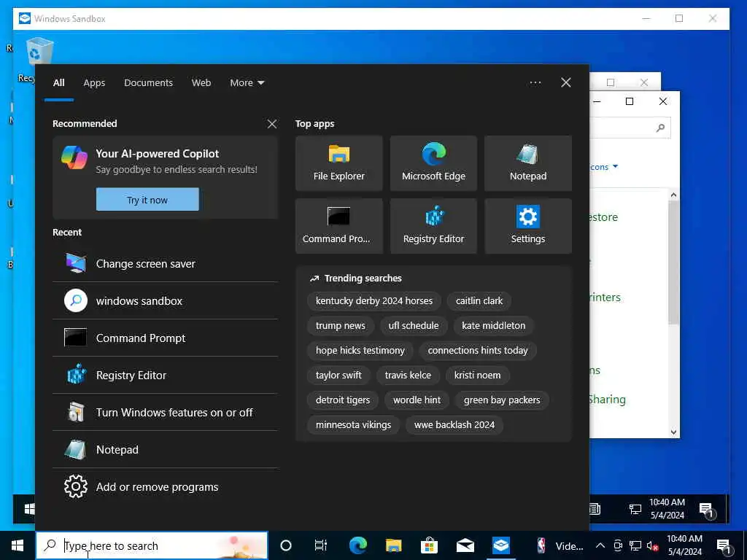Search trending wordle hint
This screenshot has height=560, width=747.
pos(417,400)
